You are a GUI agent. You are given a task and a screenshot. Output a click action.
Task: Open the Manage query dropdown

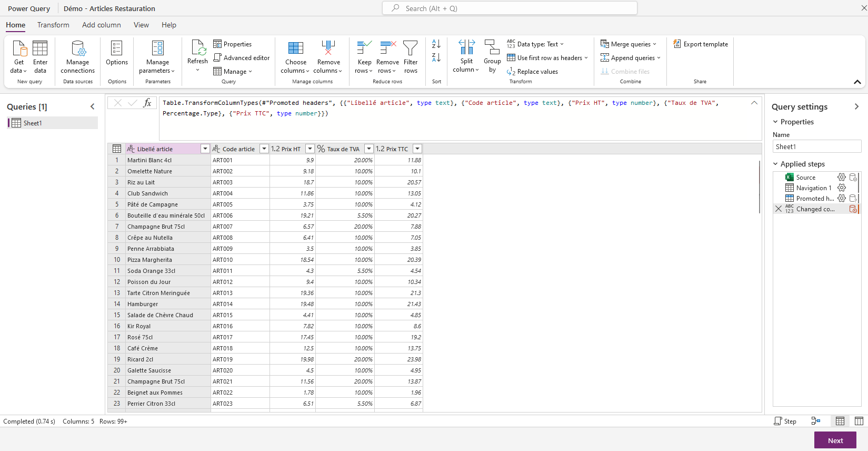point(233,72)
